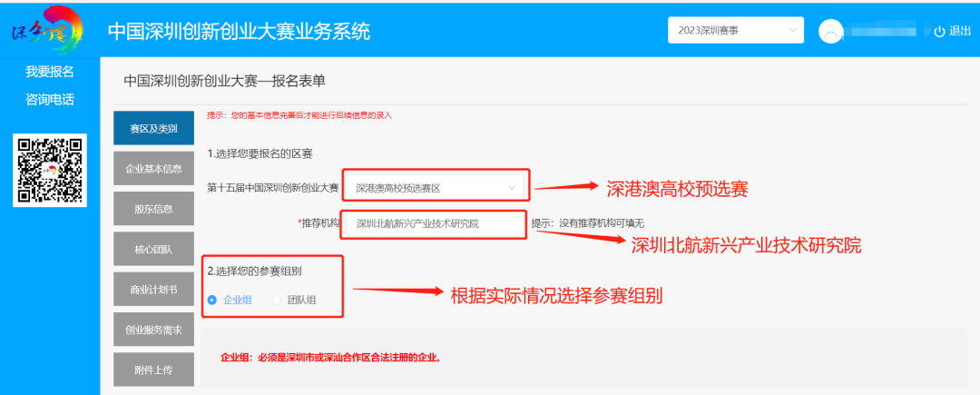Select the 企业组 radio button

(x=211, y=300)
